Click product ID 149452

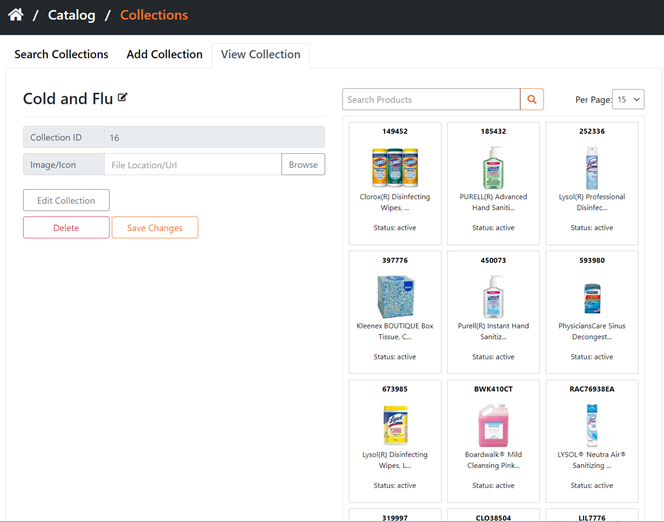coord(395,131)
